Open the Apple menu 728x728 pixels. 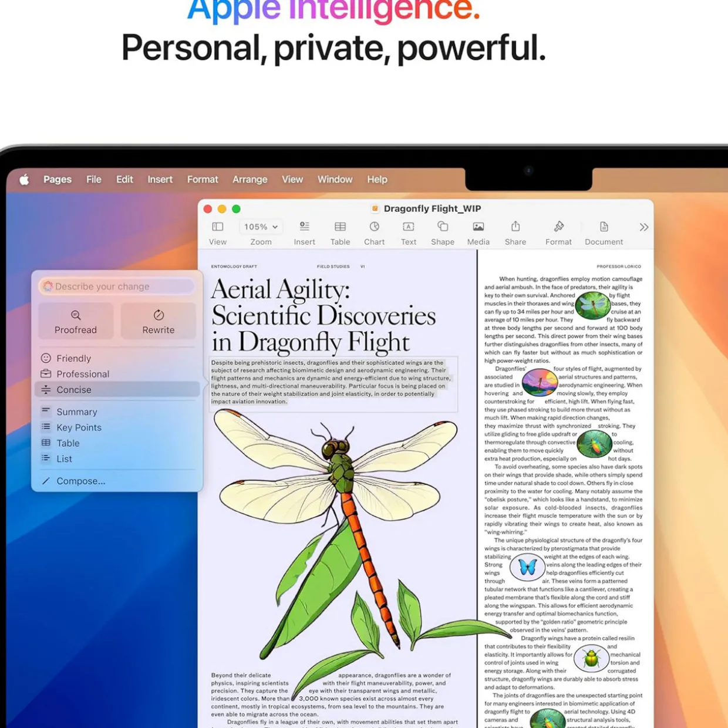point(24,180)
